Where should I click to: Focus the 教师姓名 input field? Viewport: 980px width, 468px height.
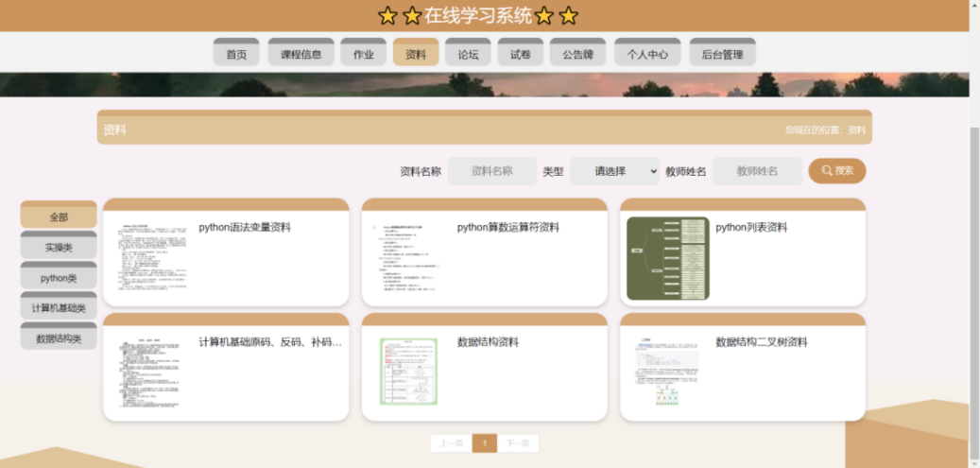[757, 171]
